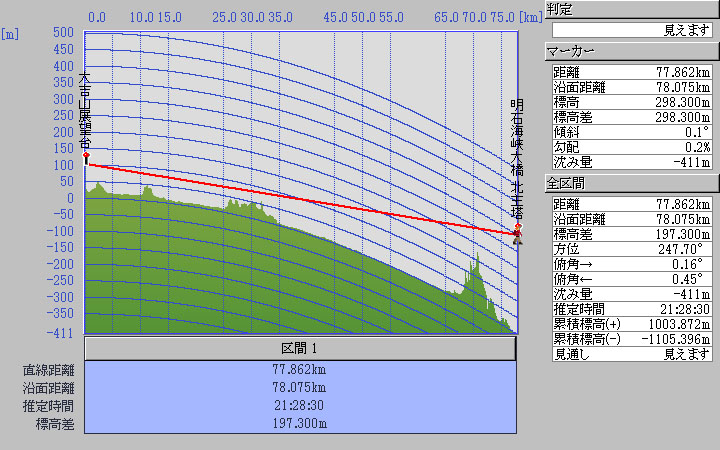Click the -200 elevation axis label
The height and width of the screenshot is (450, 720).
[60, 264]
